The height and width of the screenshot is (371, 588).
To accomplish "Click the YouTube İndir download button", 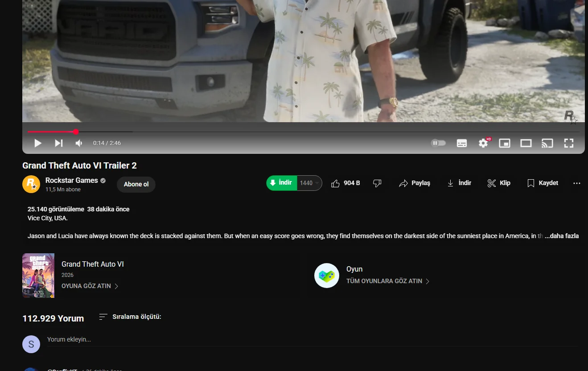I will pyautogui.click(x=459, y=183).
